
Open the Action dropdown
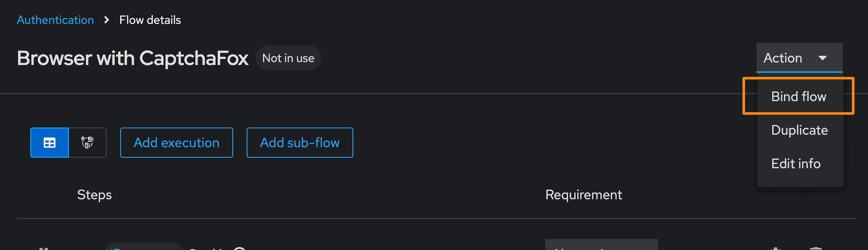[x=799, y=58]
